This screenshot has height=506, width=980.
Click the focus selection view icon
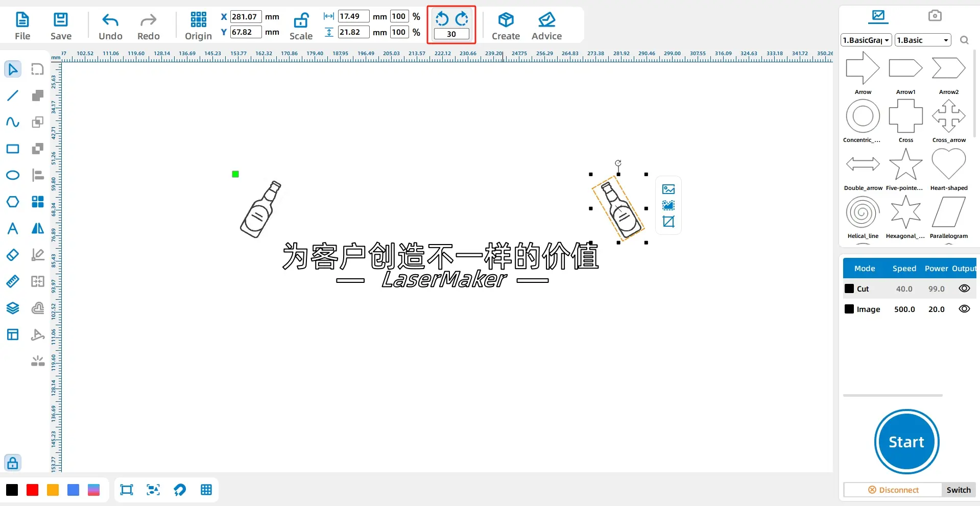tap(153, 490)
